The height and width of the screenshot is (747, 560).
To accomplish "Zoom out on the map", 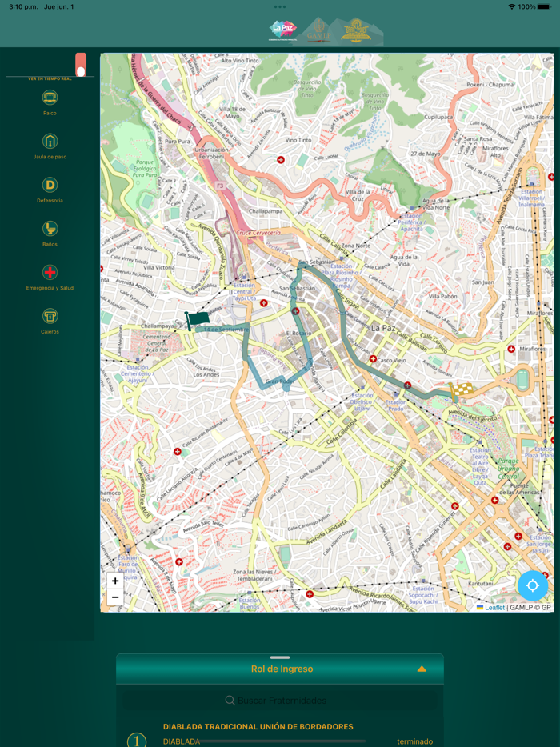I will [x=115, y=597].
